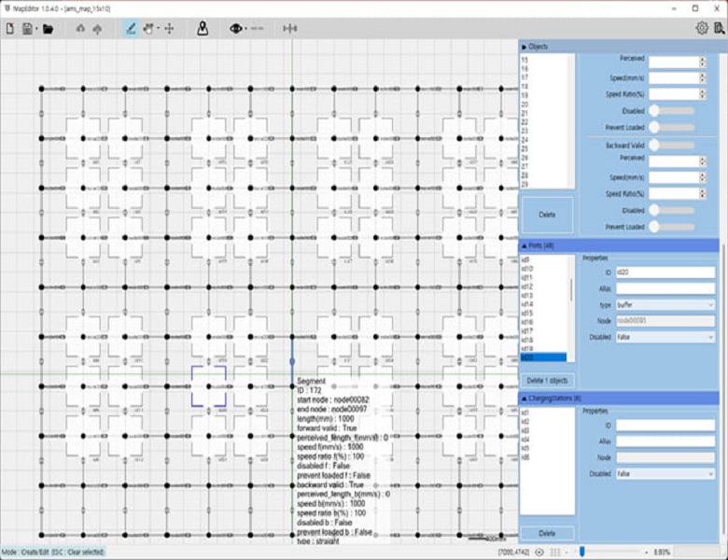Image resolution: width=728 pixels, height=560 pixels.
Task: Click the Delete 1 objects button
Action: 547,380
